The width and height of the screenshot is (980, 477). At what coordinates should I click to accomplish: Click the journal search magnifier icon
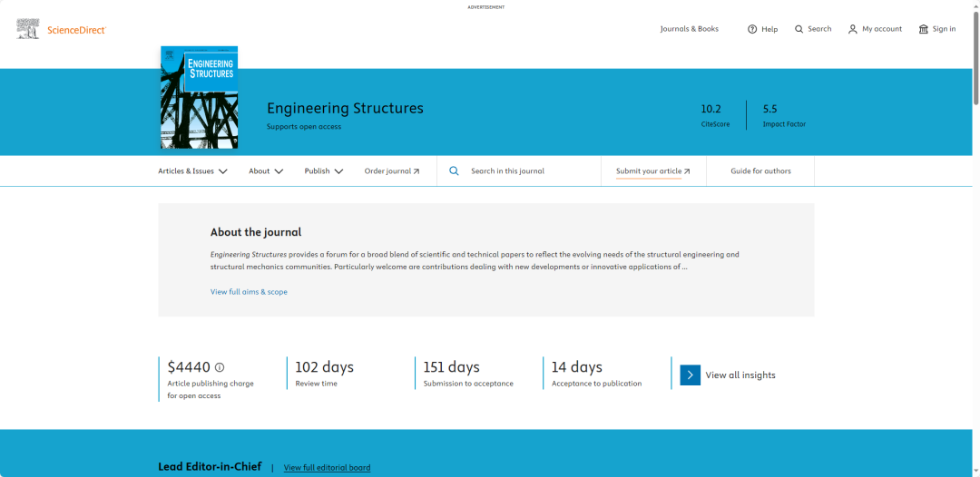[x=455, y=171]
